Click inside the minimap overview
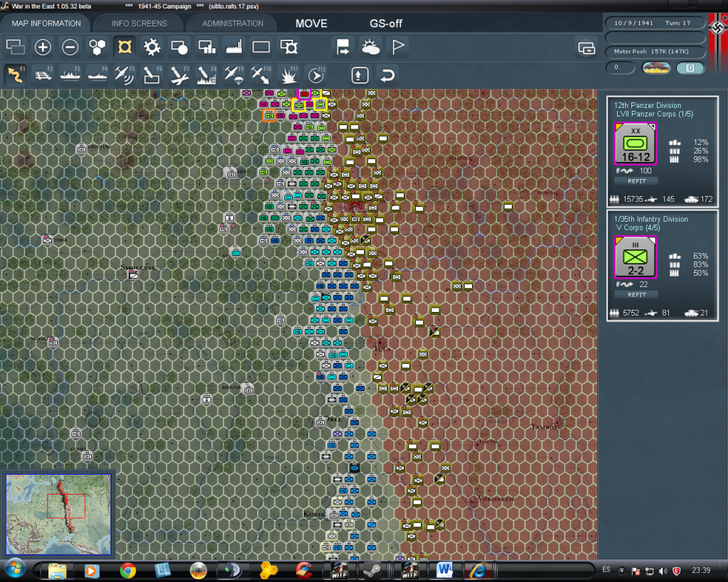The image size is (728, 582). [58, 514]
